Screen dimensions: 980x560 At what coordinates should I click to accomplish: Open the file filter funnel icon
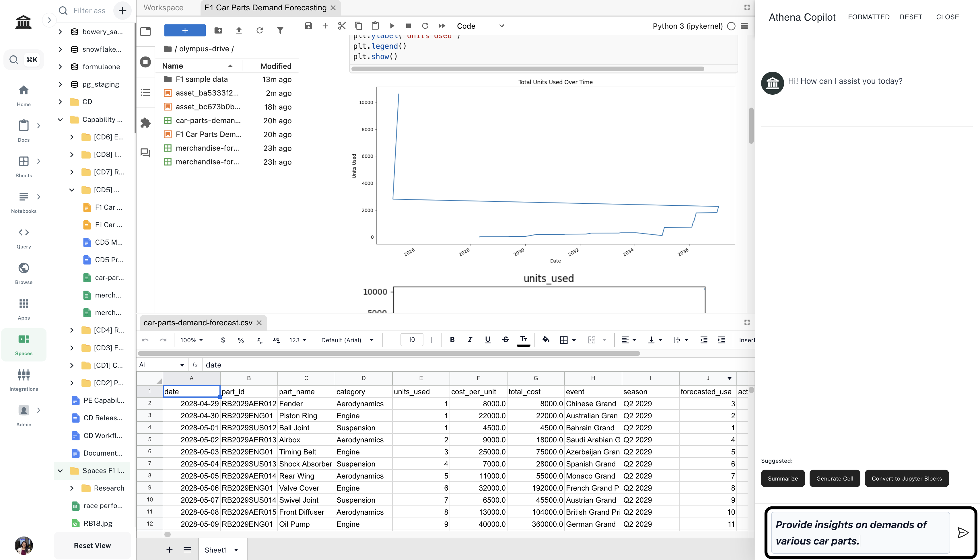(x=280, y=30)
